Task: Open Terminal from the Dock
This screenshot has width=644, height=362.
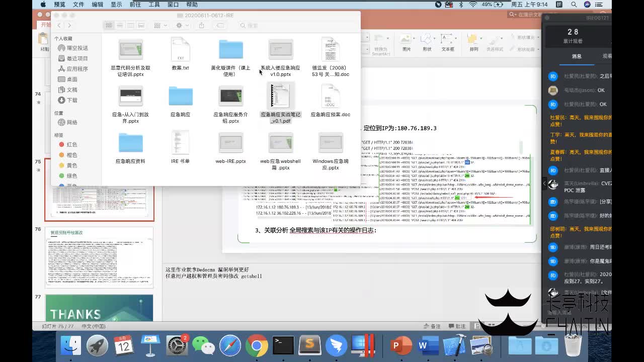Action: [283, 345]
